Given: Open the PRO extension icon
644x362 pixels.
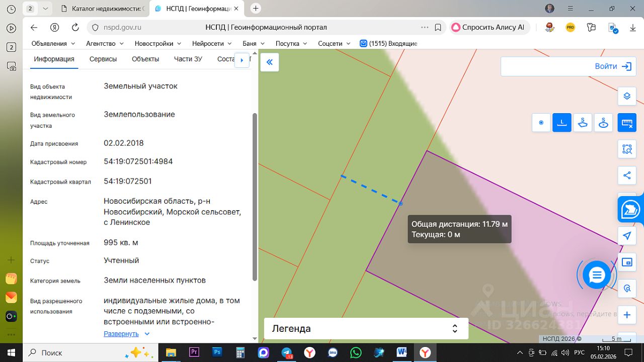Looking at the screenshot, I should [571, 28].
